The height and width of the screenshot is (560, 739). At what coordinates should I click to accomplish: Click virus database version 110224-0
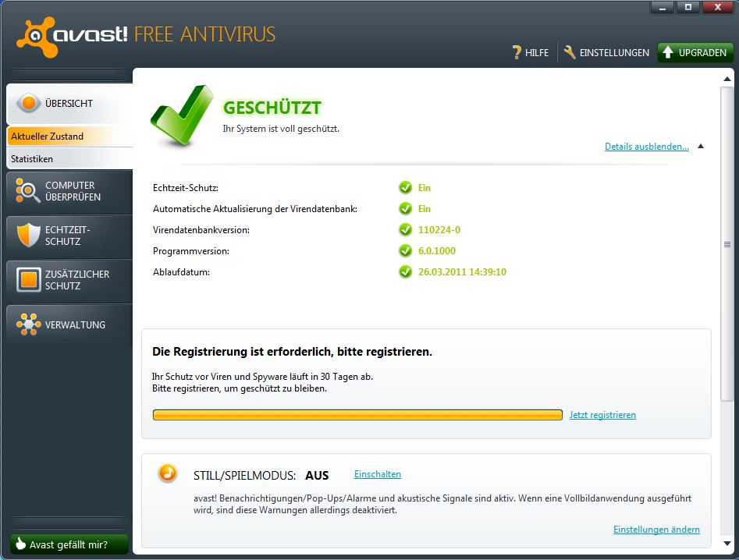tap(439, 230)
